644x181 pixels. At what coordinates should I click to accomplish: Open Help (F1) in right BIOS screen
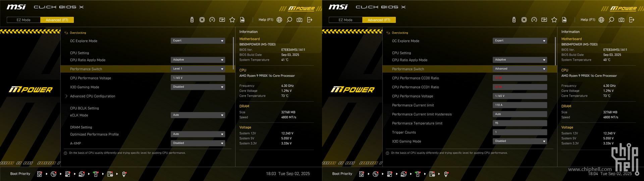588,20
